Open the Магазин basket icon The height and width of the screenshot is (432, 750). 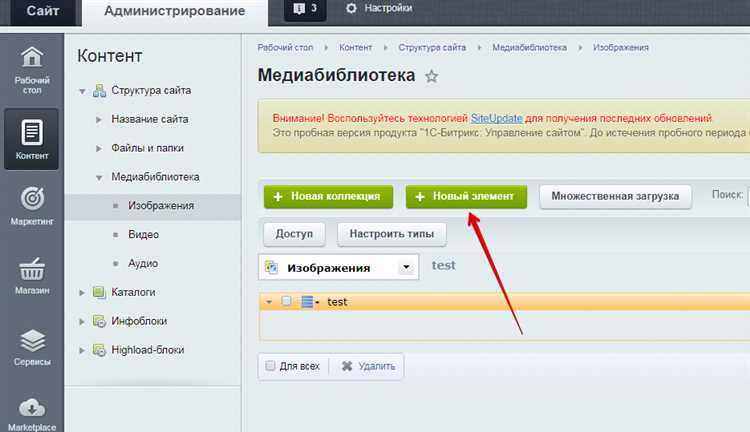coord(32,269)
